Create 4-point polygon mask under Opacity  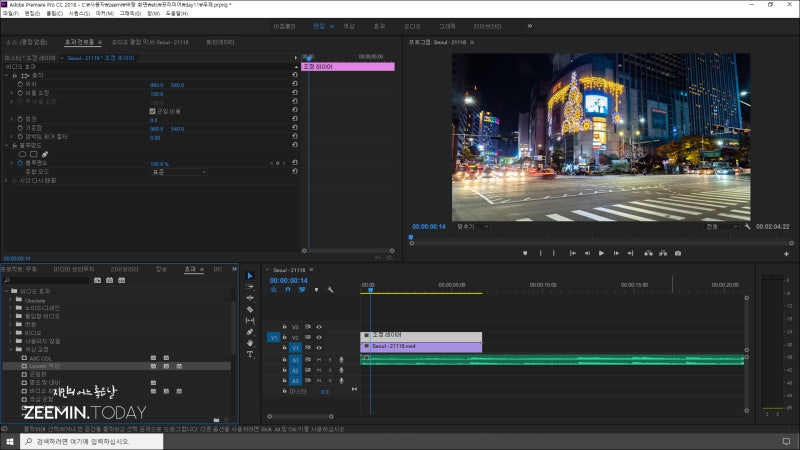34,154
